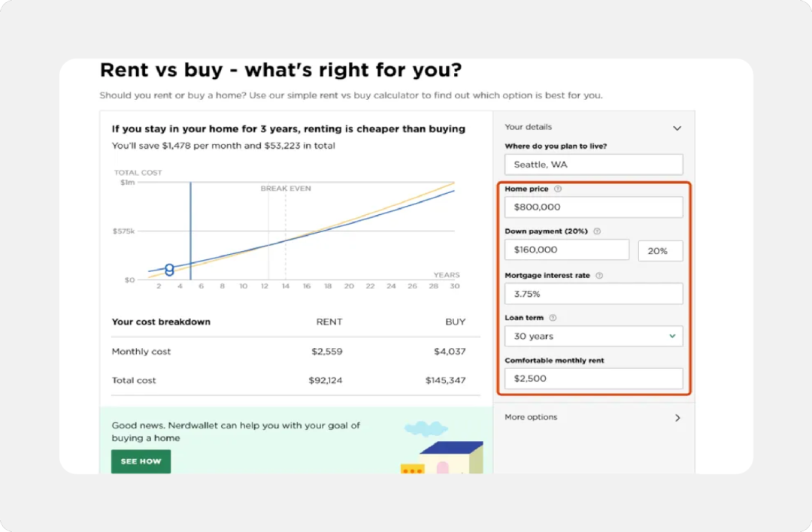Click the $800,000 home price field
The height and width of the screenshot is (532, 812).
[x=593, y=207]
